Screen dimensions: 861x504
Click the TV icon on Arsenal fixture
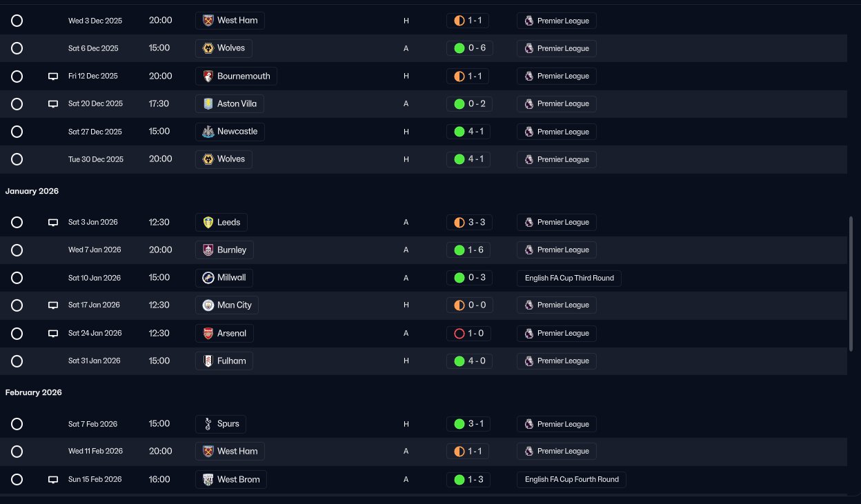[53, 334]
